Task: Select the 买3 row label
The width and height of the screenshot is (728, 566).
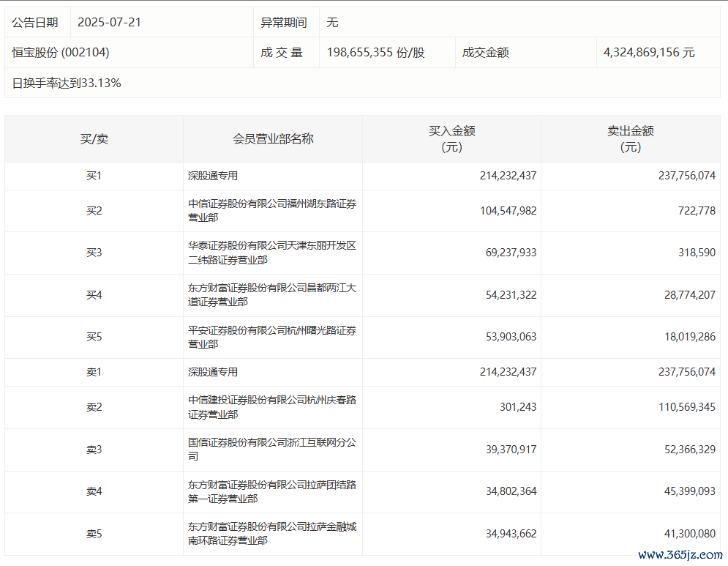Action: click(94, 253)
